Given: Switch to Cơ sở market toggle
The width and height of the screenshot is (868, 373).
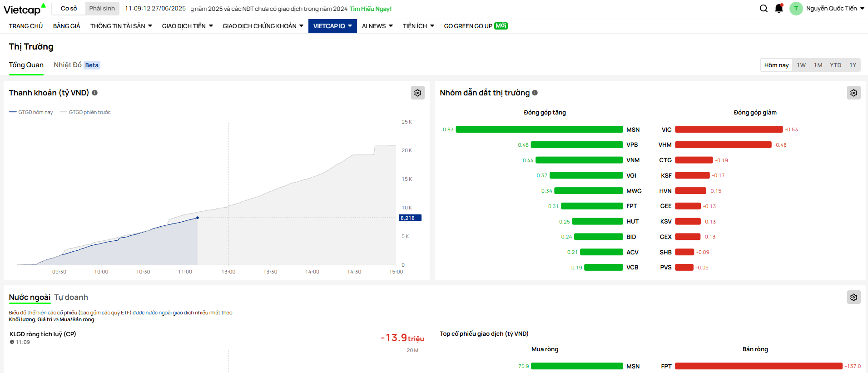Looking at the screenshot, I should click(x=69, y=8).
